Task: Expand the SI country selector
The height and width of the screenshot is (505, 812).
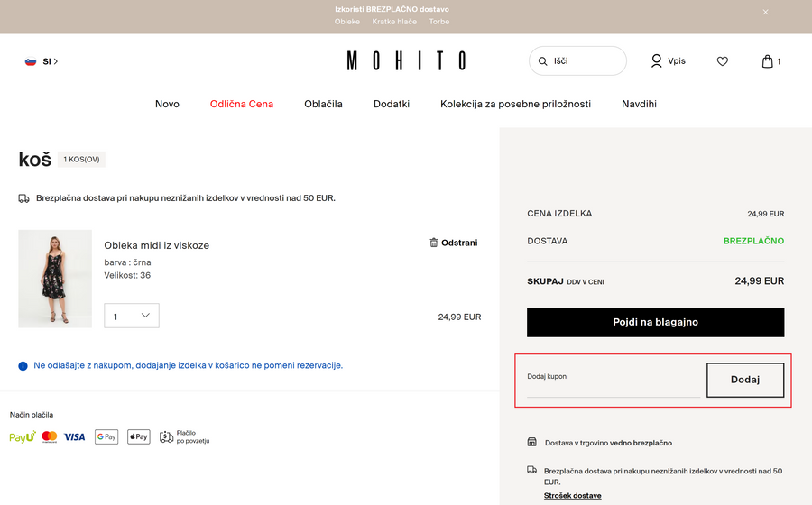Action: 42,61
